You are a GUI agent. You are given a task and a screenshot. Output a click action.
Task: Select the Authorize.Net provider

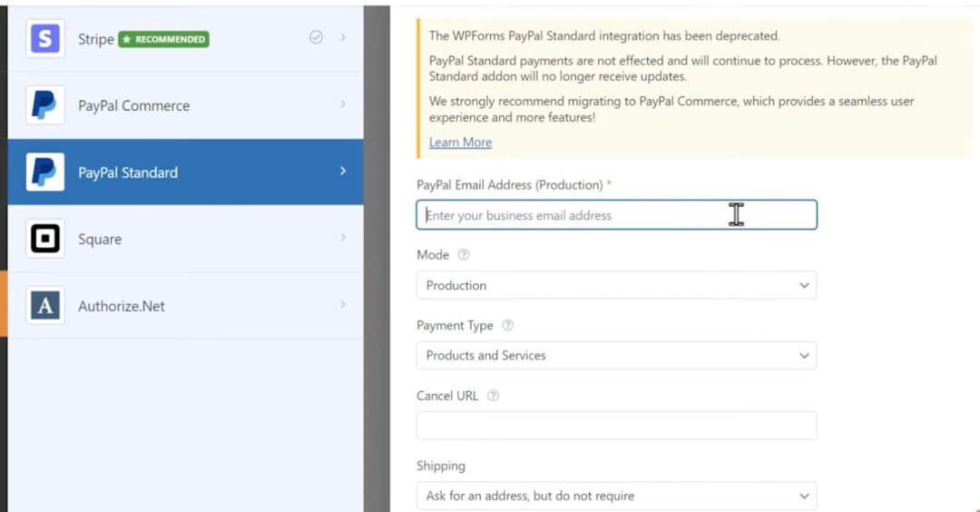pyautogui.click(x=186, y=306)
